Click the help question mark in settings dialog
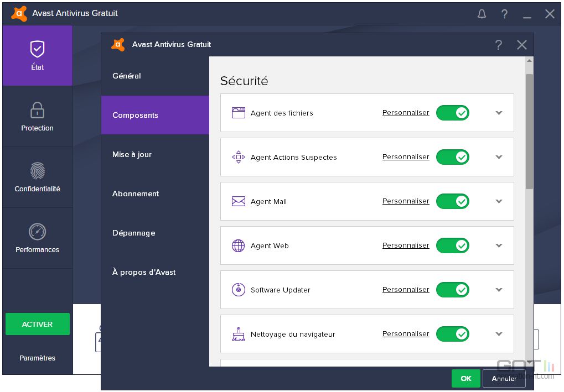 coord(498,45)
